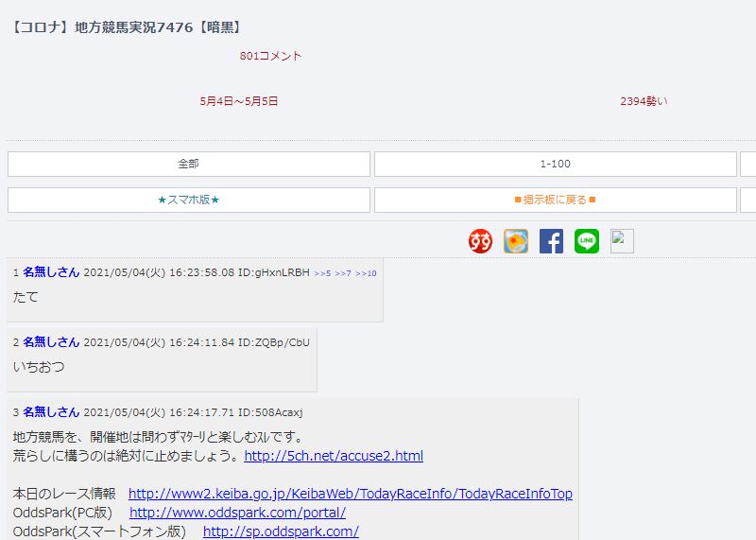The width and height of the screenshot is (756, 540).
Task: Click the OddsPark(PC版) label
Action: coord(62,513)
